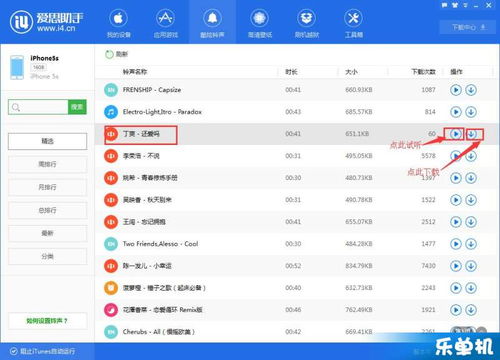Screen dimensions: 500x360
Task: Download the 480.73KB ringtone
Action: point(471,178)
